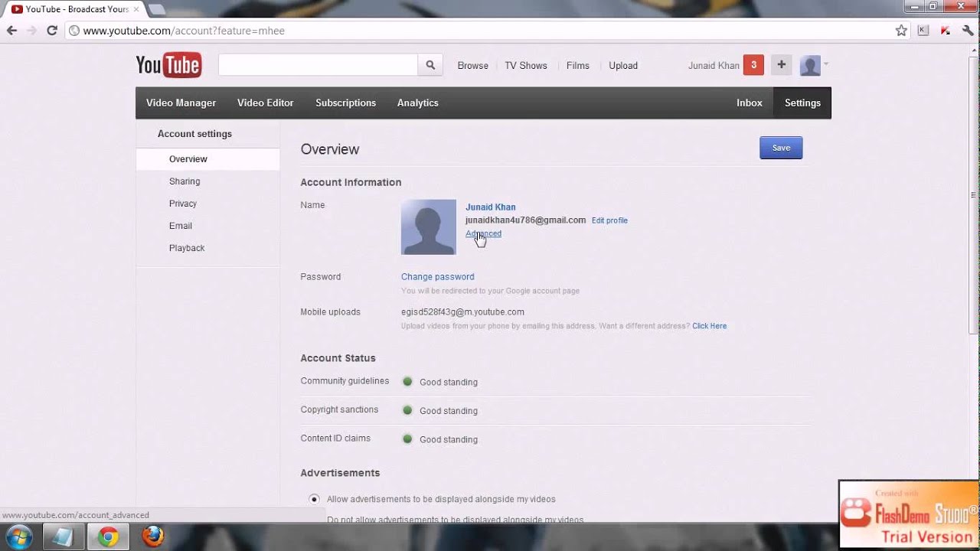Click the Browse link
The width and height of the screenshot is (980, 551).
click(x=472, y=66)
